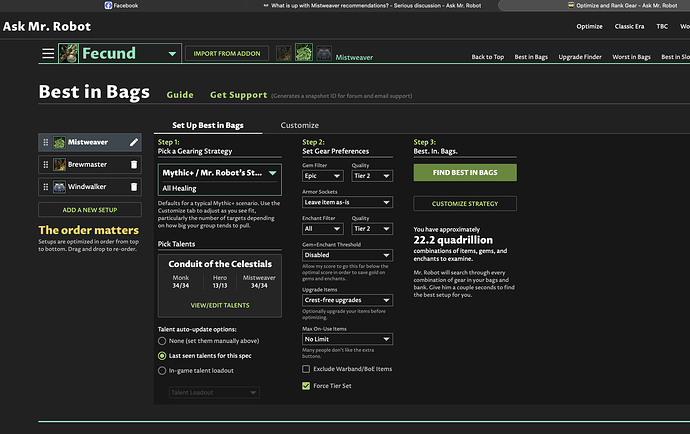The image size is (690, 434).
Task: Open the Classic Era menu item
Action: point(629,26)
